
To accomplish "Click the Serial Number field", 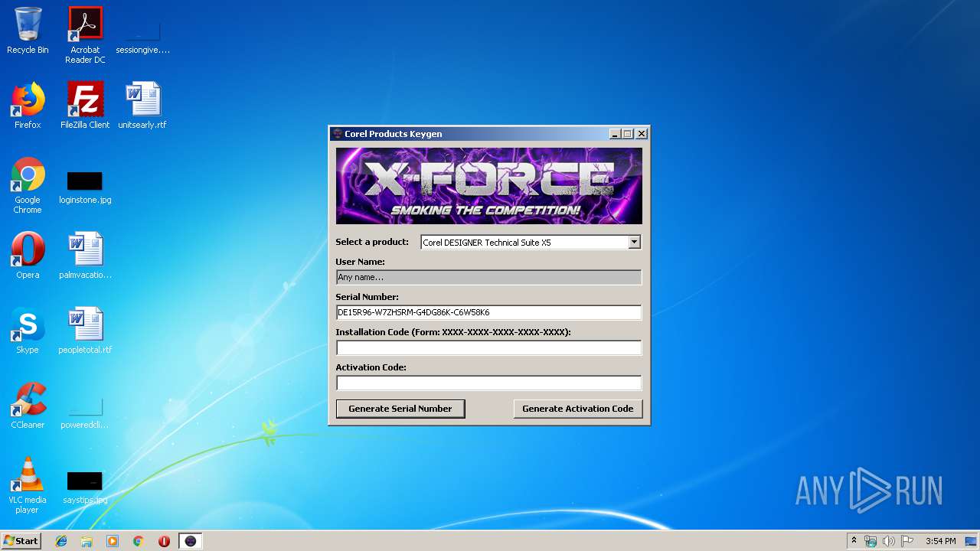I will point(488,312).
